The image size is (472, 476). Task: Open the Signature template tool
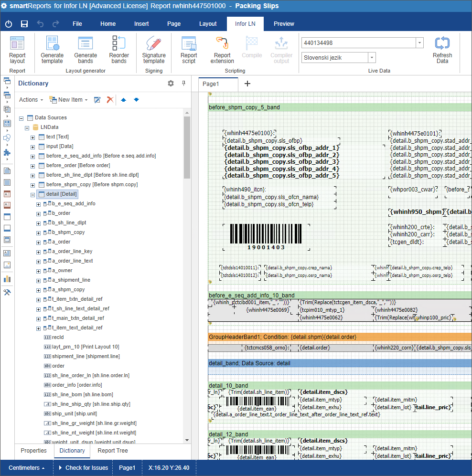tap(154, 50)
